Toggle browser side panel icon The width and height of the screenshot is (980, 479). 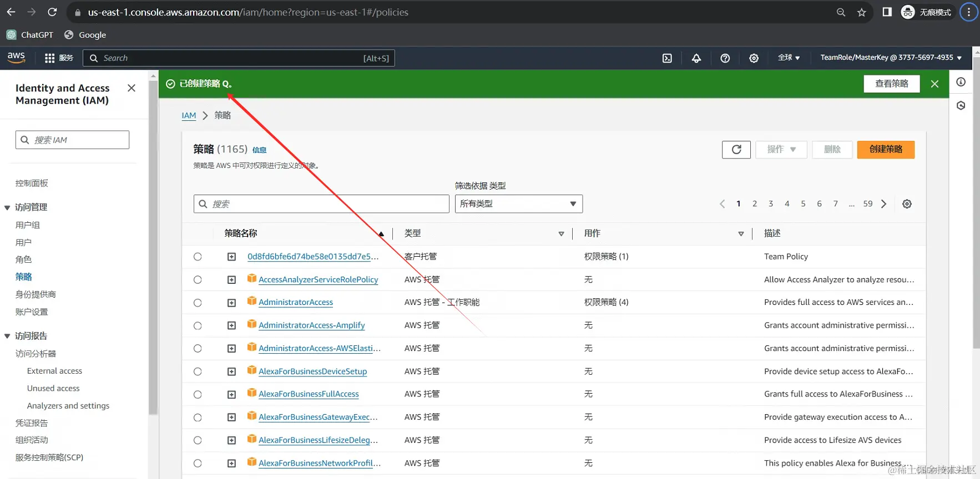(x=887, y=12)
